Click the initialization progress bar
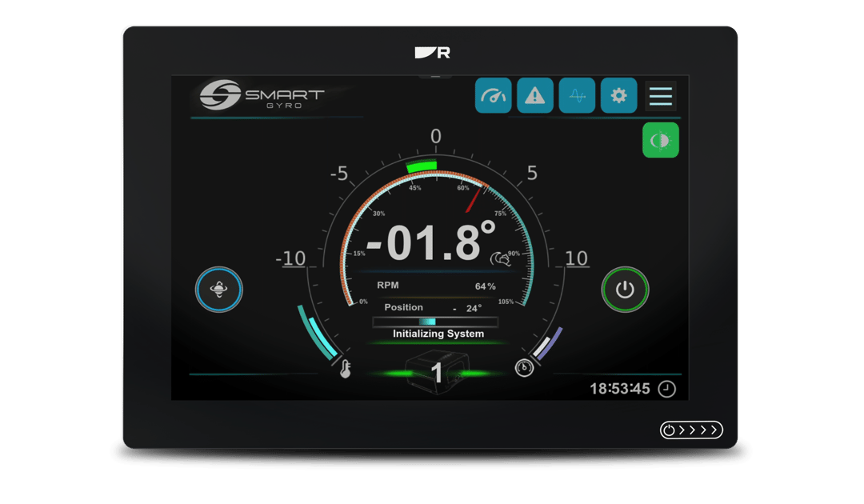The height and width of the screenshot is (504, 864). 435,321
